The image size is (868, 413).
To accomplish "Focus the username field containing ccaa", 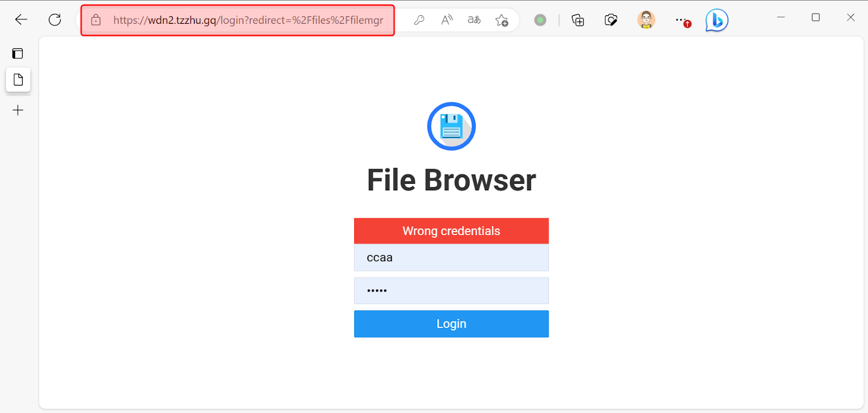I will pos(451,257).
